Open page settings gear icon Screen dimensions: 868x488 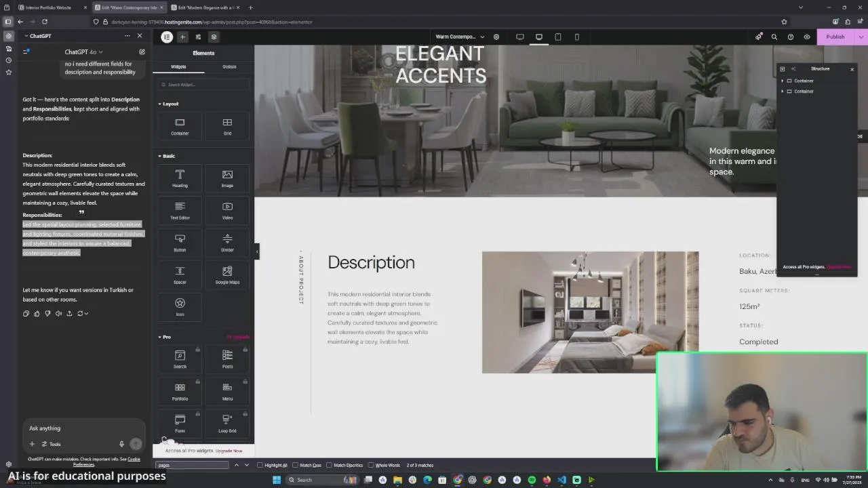[x=496, y=37]
